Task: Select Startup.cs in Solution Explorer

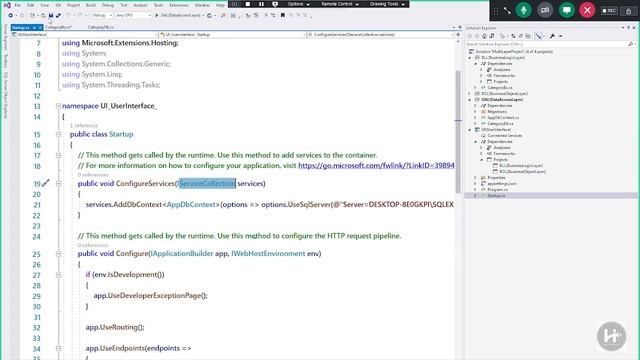Action: (x=496, y=196)
